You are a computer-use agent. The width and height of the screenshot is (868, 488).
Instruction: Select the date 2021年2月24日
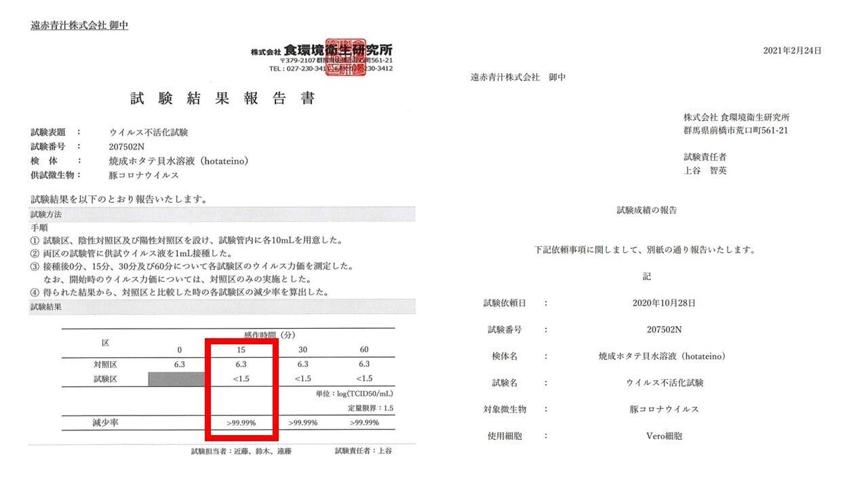[792, 51]
